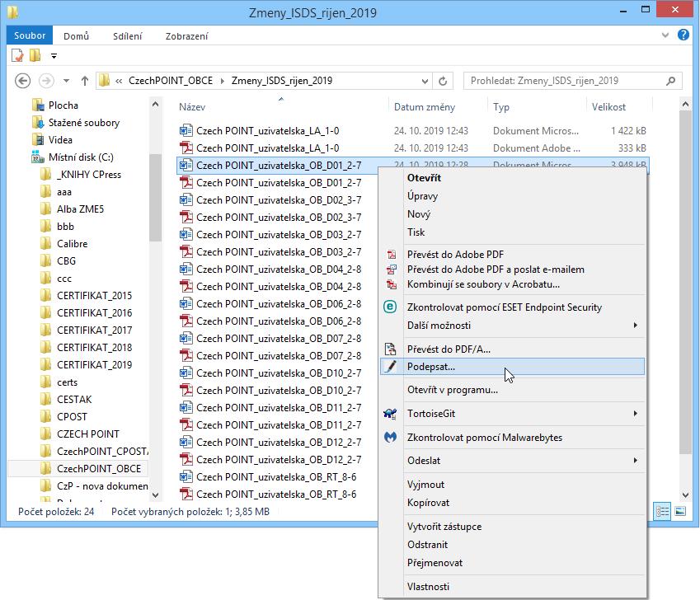Click the Převést do PDF/A icon

391,349
